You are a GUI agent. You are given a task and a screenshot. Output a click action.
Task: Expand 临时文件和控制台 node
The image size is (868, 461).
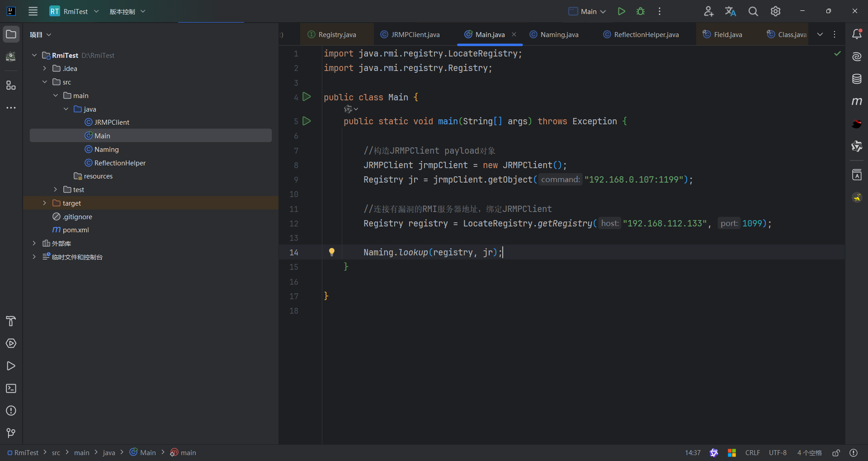point(34,257)
